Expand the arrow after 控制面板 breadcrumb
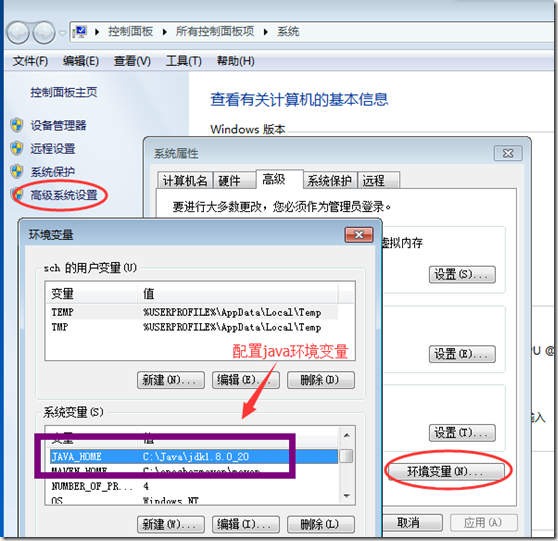 click(164, 32)
